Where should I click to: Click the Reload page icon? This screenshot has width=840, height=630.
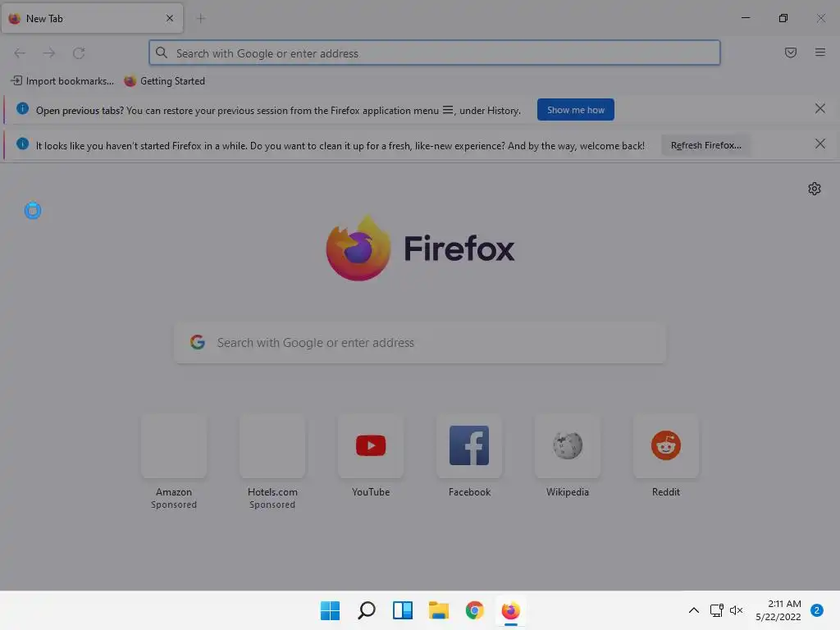(x=79, y=53)
